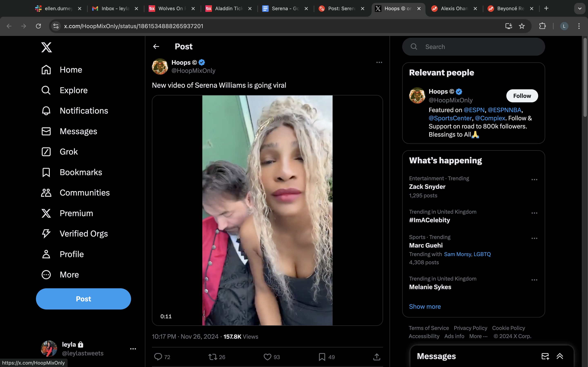The image size is (588, 367).
Task: Share the post via the upload icon
Action: tap(377, 357)
